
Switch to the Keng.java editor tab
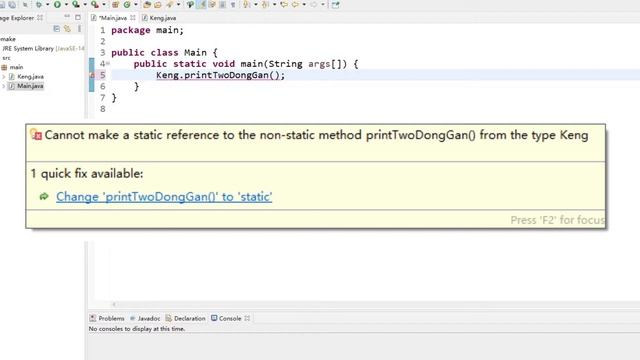click(159, 18)
